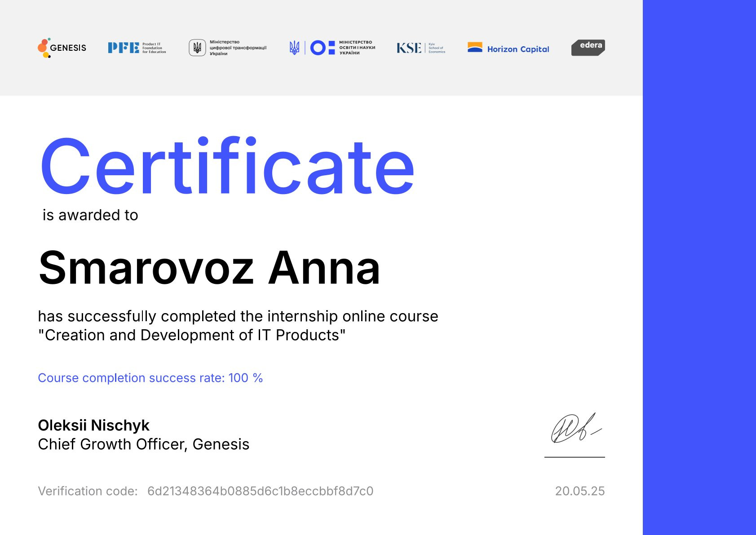This screenshot has width=756, height=535.
Task: Click the edera logo badge
Action: tap(588, 47)
